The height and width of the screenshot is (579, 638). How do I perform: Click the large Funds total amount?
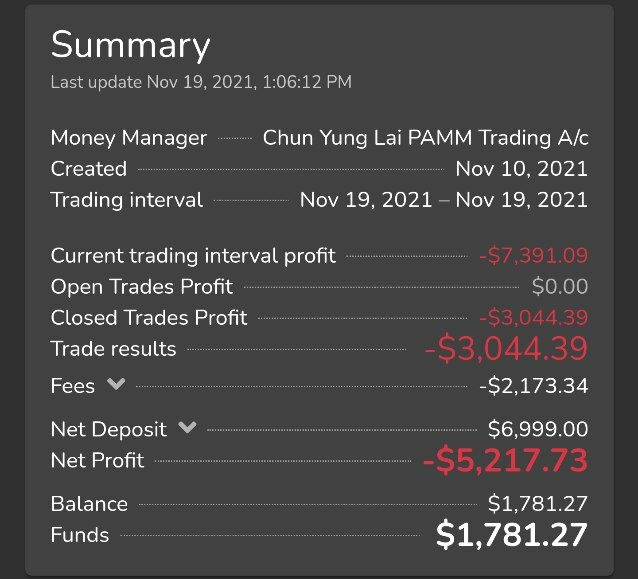[511, 535]
